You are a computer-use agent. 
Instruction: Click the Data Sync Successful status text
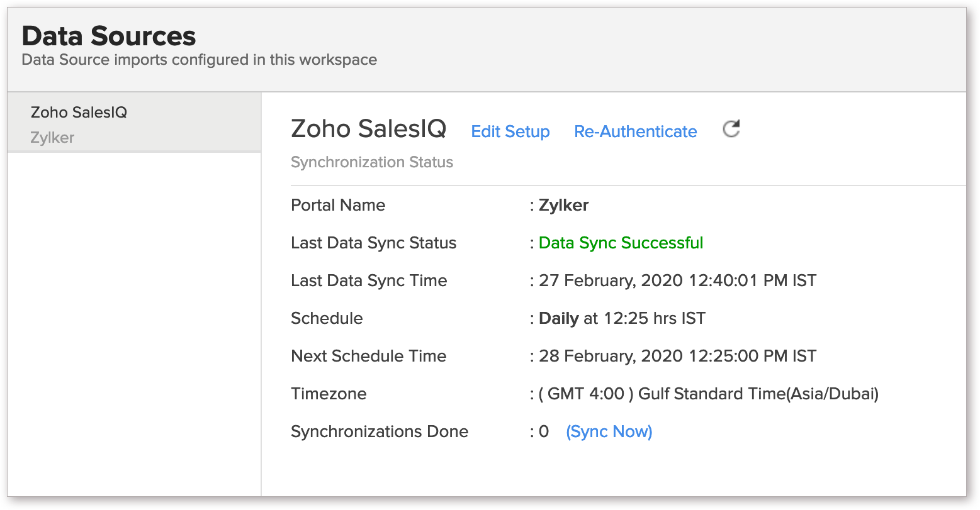(621, 243)
